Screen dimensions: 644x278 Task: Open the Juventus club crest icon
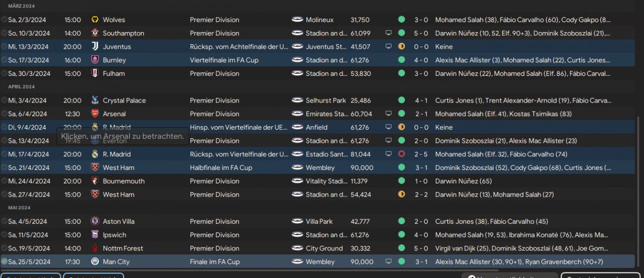95,47
